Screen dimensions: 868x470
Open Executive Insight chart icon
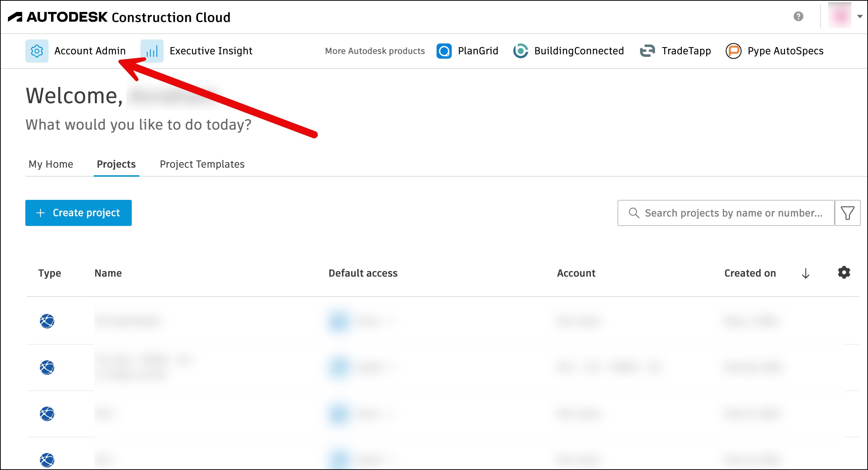[152, 51]
